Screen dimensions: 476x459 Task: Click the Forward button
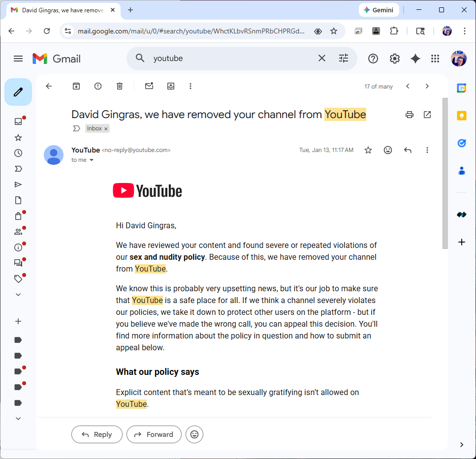point(154,434)
